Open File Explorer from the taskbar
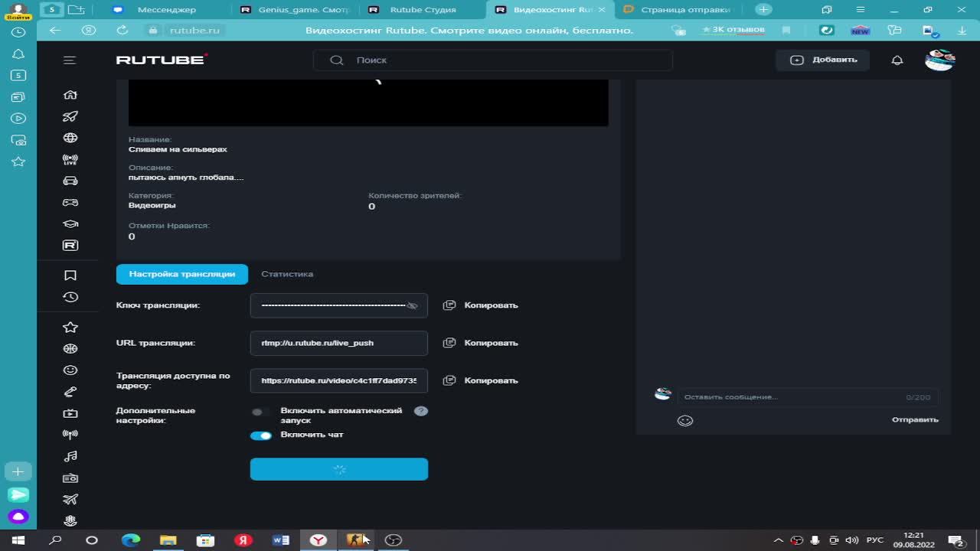Viewport: 980px width, 551px height. 168,540
